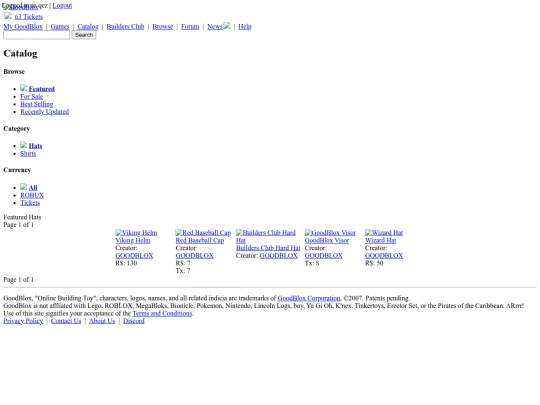The image size is (540, 405).
Task: Open the Viking Helm item name link
Action: click(133, 240)
